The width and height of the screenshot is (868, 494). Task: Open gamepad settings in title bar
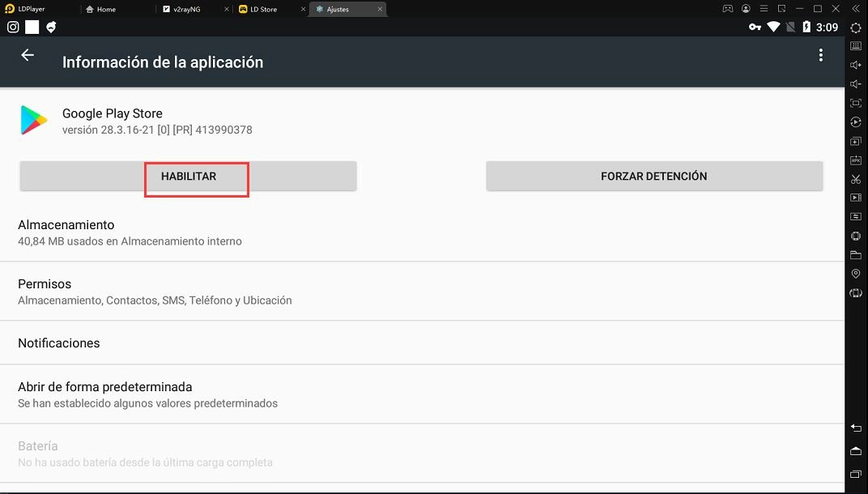(x=728, y=9)
